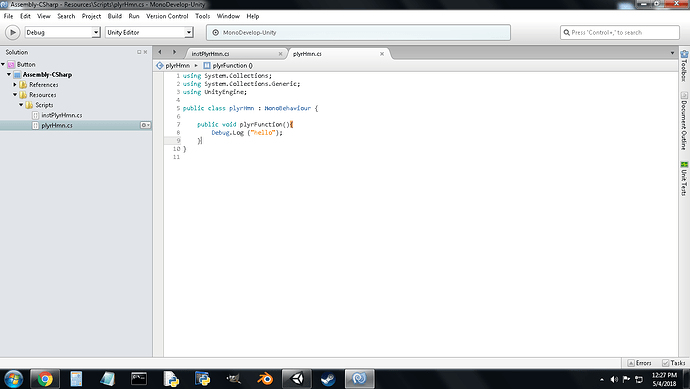Click the search field in the toolbar
The height and width of the screenshot is (389, 690).
(620, 32)
